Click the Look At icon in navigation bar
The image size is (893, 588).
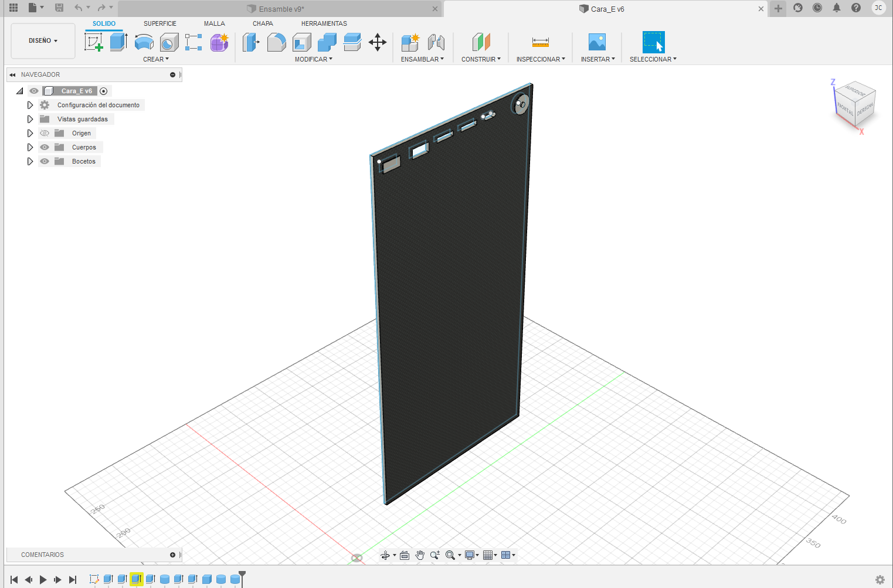(x=405, y=555)
